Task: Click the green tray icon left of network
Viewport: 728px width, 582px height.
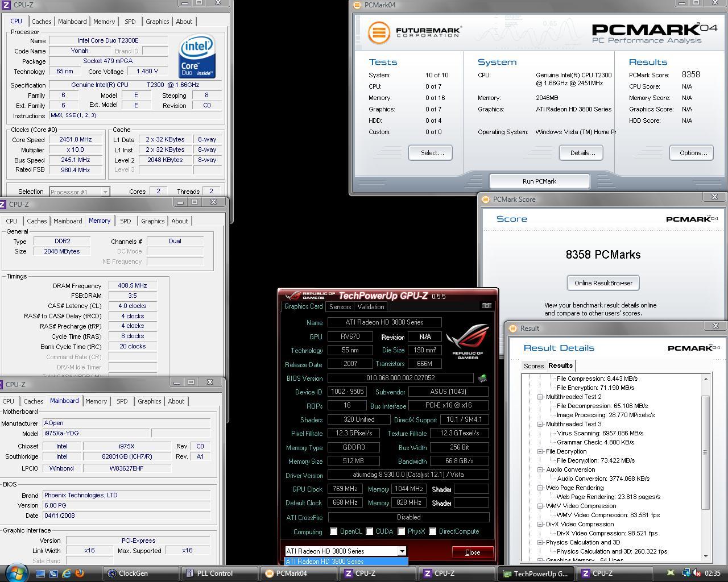Action: (671, 573)
